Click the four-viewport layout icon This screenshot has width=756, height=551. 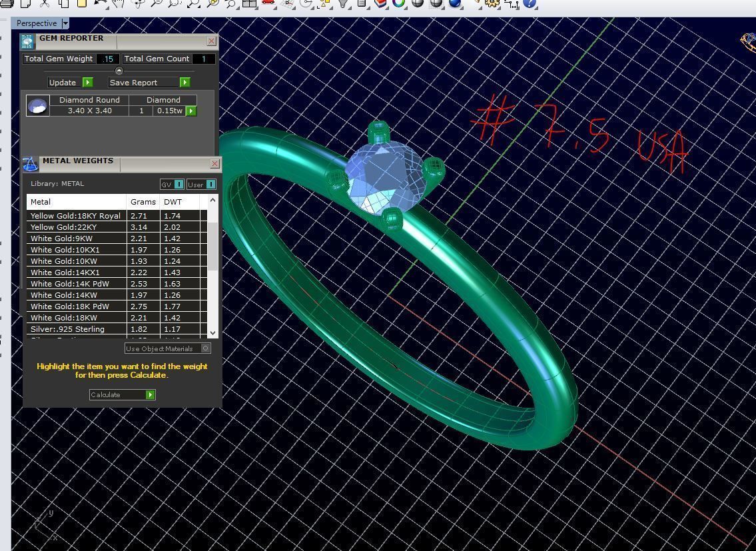250,3
